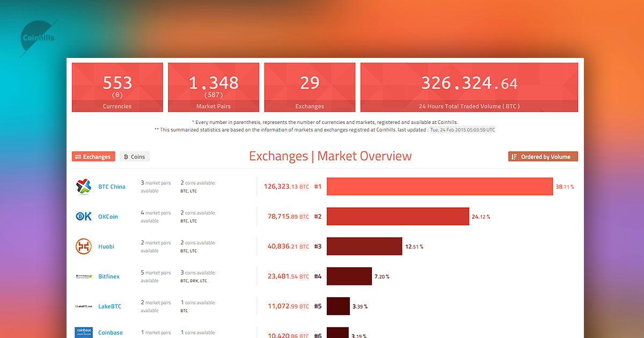The width and height of the screenshot is (644, 338).
Task: Click the 24.12 % share label
Action: 481,217
